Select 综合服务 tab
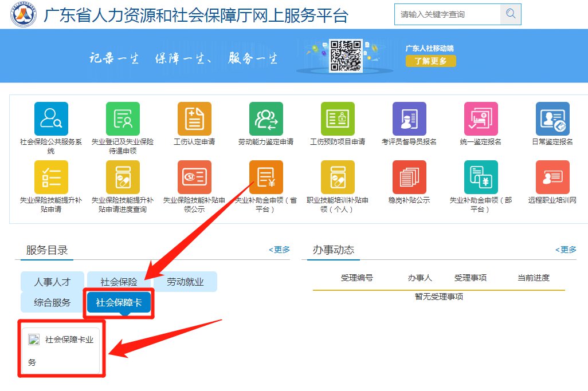Screen dimensions: 588x391 [x=52, y=302]
